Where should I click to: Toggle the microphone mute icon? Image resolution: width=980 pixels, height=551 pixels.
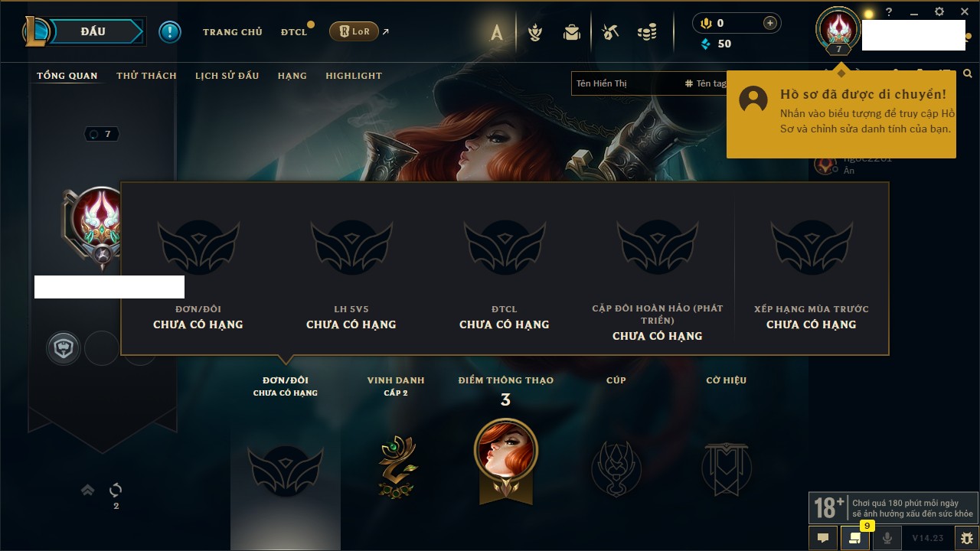click(887, 538)
